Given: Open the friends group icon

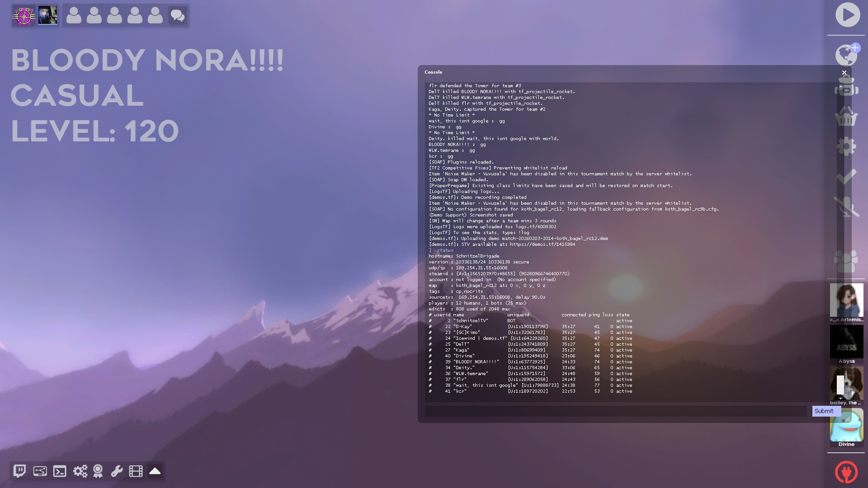Looking at the screenshot, I should click(x=846, y=261).
